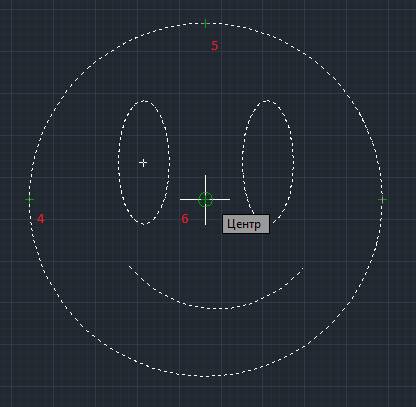Click the red number 6 label
The image size is (416, 407).
(x=185, y=219)
